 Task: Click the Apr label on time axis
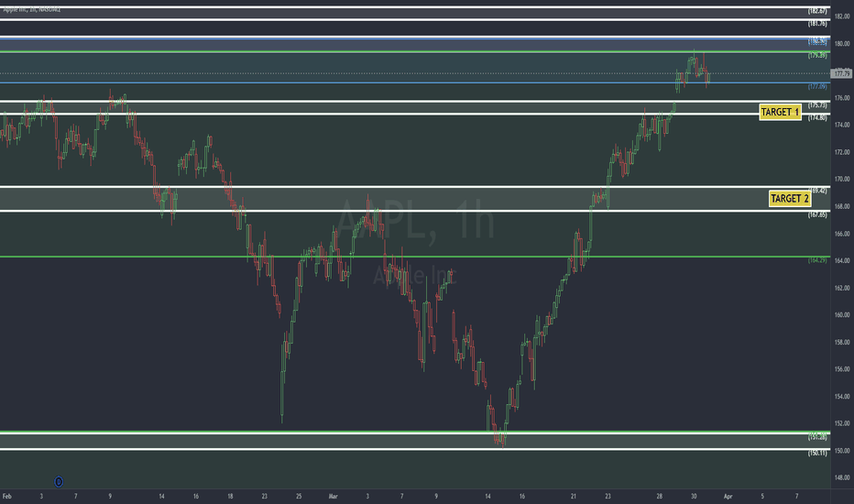pyautogui.click(x=728, y=497)
